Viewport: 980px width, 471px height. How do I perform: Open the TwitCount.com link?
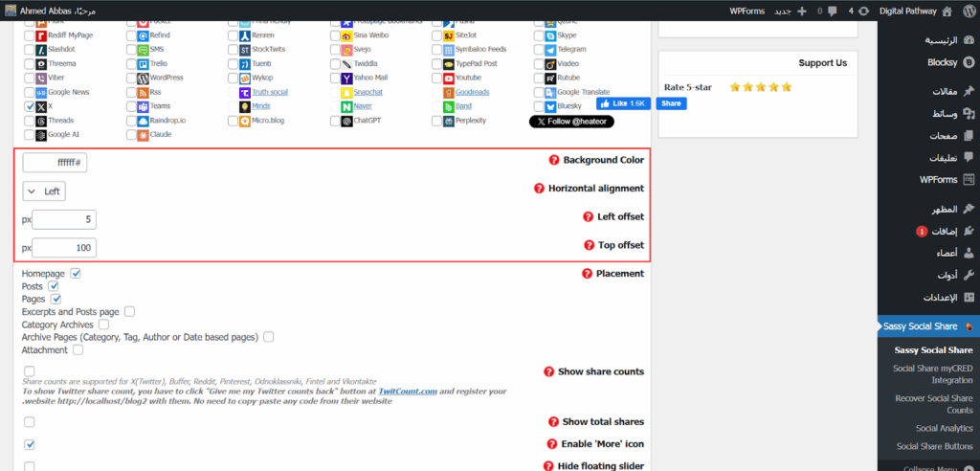(408, 392)
